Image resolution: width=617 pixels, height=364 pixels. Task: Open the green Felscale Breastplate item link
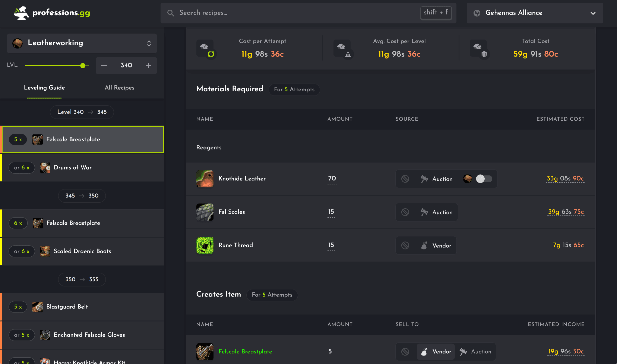coord(245,351)
